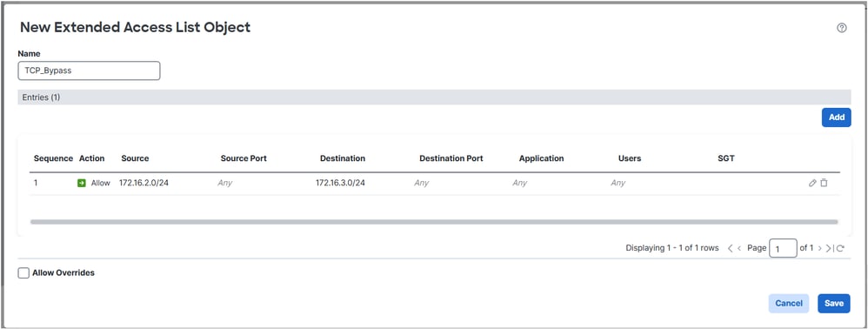This screenshot has width=868, height=329.
Task: Click the Displaying 1 - 1 of 1 rows text
Action: coord(672,248)
